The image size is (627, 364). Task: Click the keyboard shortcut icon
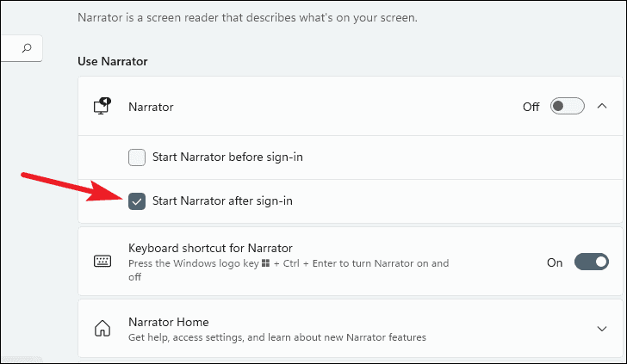click(102, 262)
